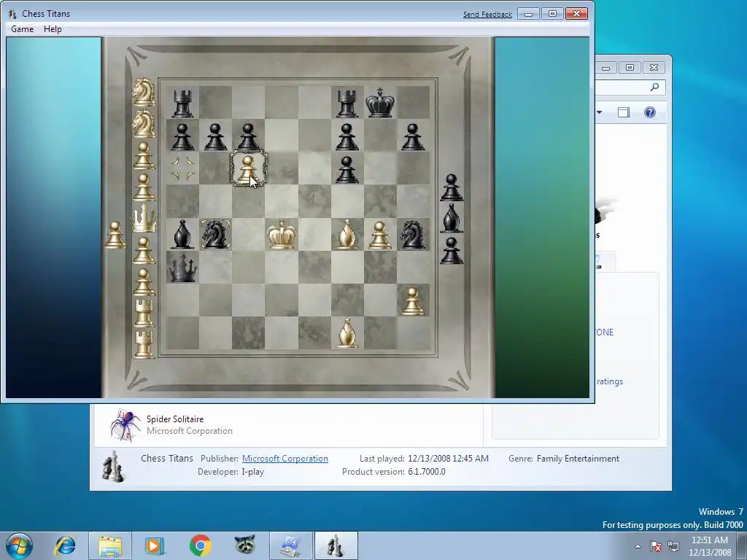Image resolution: width=747 pixels, height=560 pixels.
Task: Select the gold bishop beside the gold king's row pawn
Action: click(347, 234)
